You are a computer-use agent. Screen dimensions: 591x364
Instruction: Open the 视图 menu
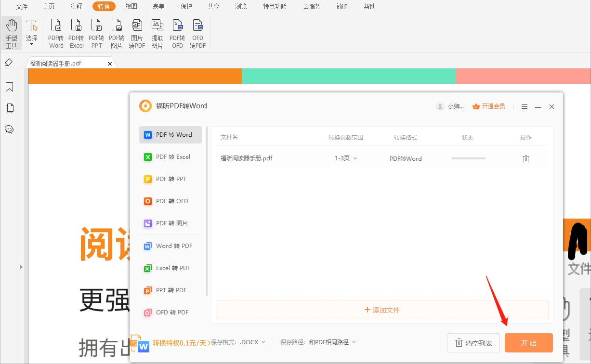(131, 6)
